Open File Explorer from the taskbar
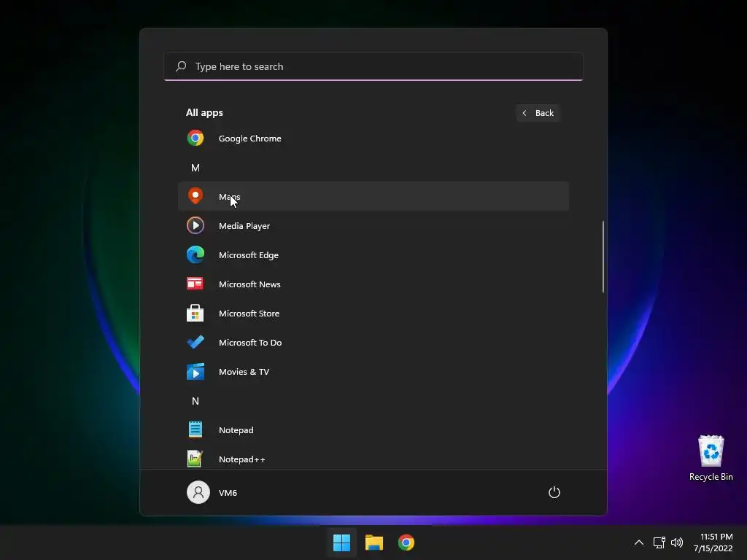747x560 pixels. click(374, 542)
